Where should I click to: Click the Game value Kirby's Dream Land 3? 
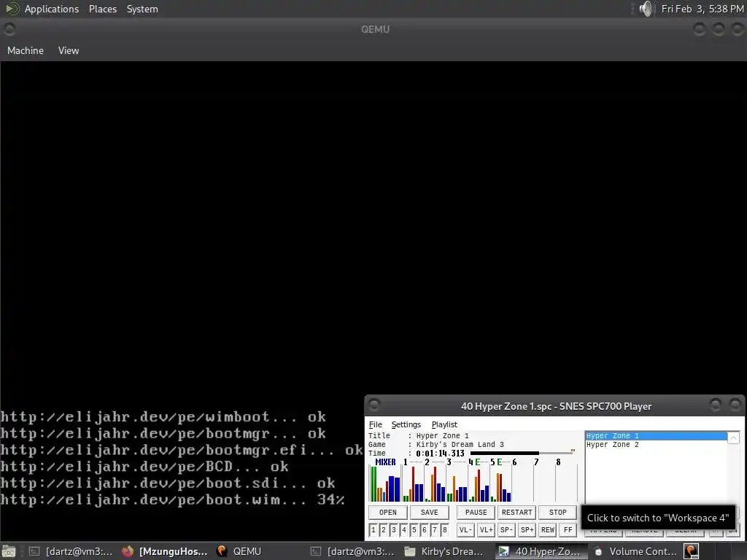(x=460, y=444)
